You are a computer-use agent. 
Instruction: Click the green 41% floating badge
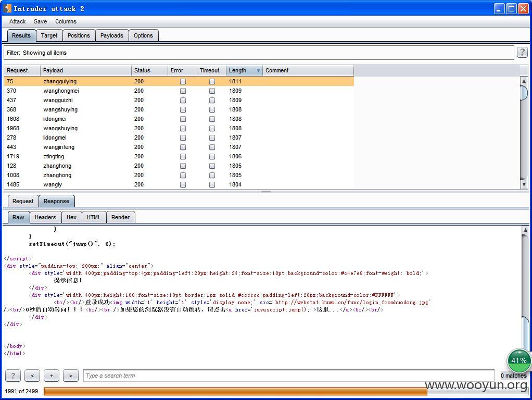tap(519, 360)
